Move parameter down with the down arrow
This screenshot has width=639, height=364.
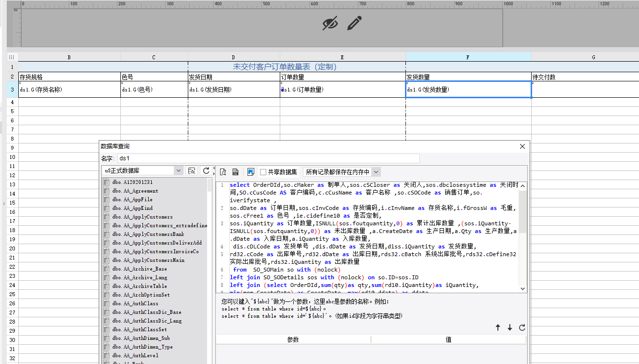510,327
